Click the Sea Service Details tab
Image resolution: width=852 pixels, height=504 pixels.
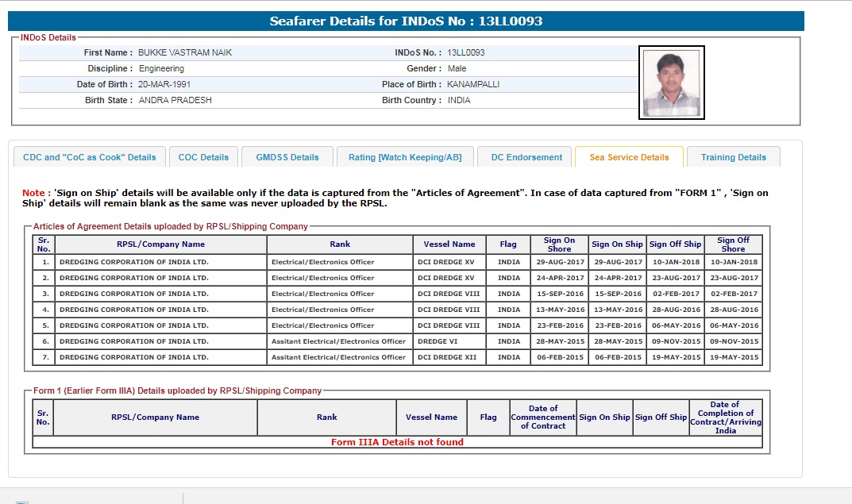(629, 157)
